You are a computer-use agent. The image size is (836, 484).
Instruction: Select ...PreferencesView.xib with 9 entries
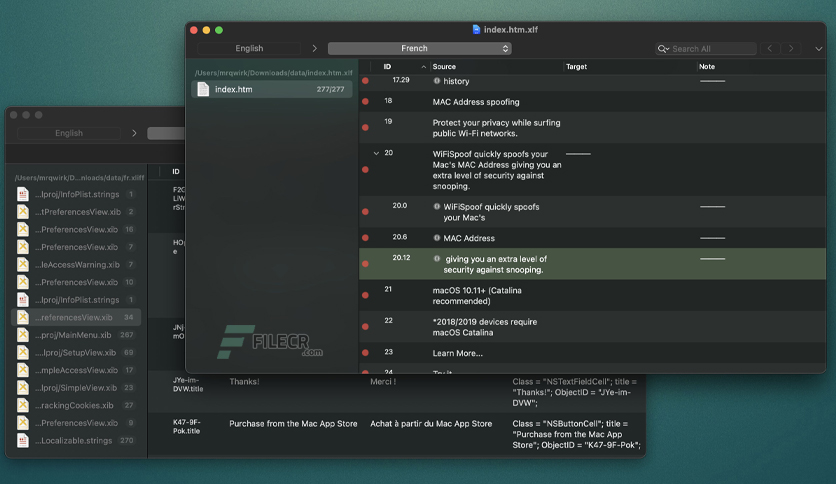click(x=76, y=423)
